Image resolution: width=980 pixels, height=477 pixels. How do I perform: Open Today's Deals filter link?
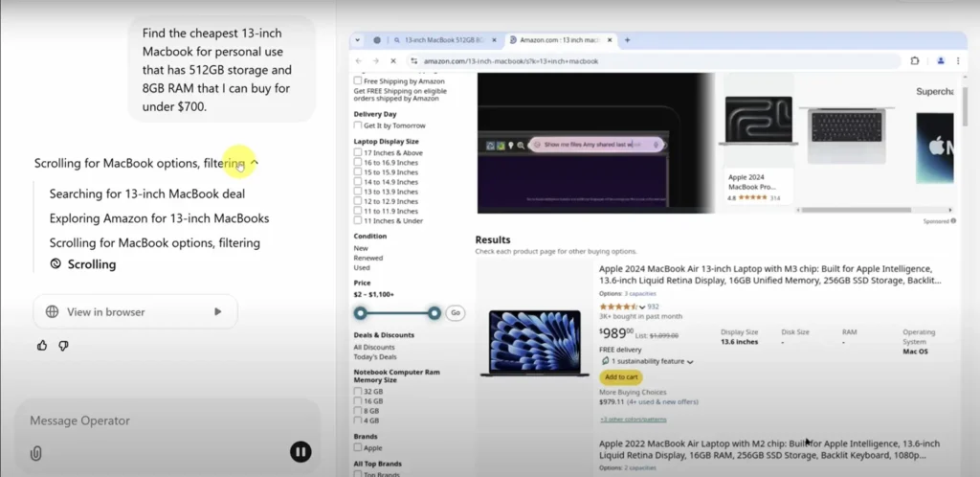click(x=375, y=357)
